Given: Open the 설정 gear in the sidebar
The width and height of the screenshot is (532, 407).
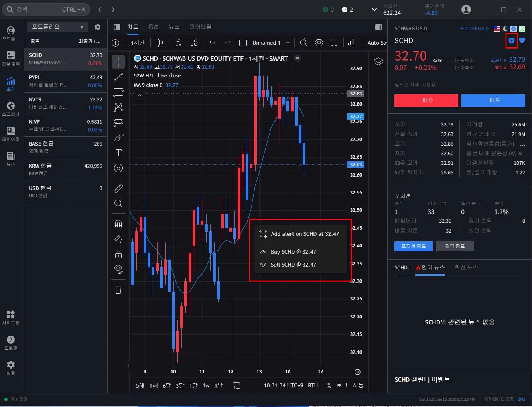Looking at the screenshot, I should point(11,367).
